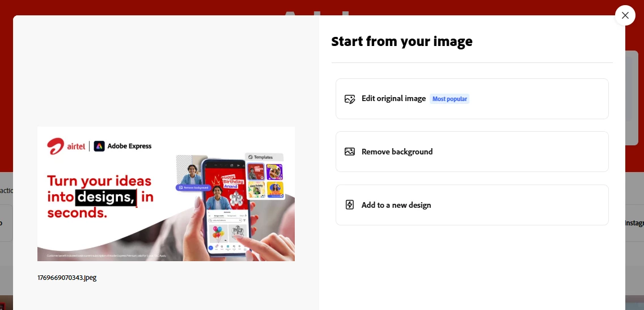Click the Remove background picture icon
Screen dimensions: 644x310
pyautogui.click(x=350, y=152)
